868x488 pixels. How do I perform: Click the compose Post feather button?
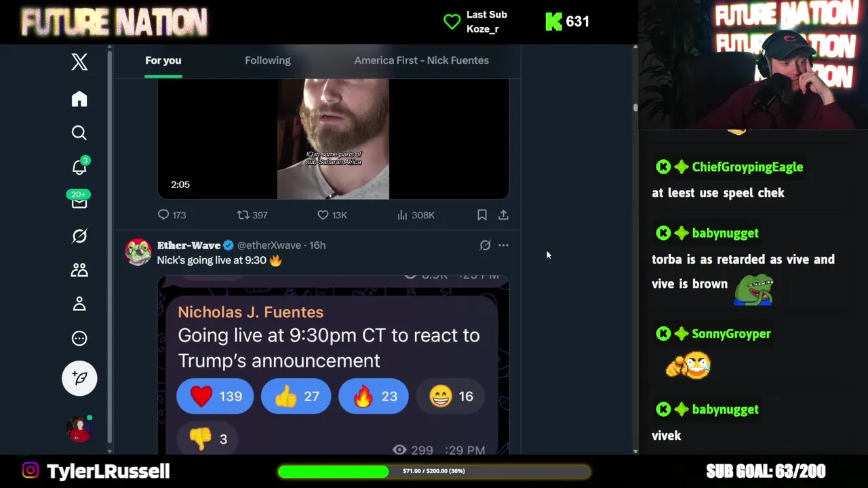coord(79,378)
